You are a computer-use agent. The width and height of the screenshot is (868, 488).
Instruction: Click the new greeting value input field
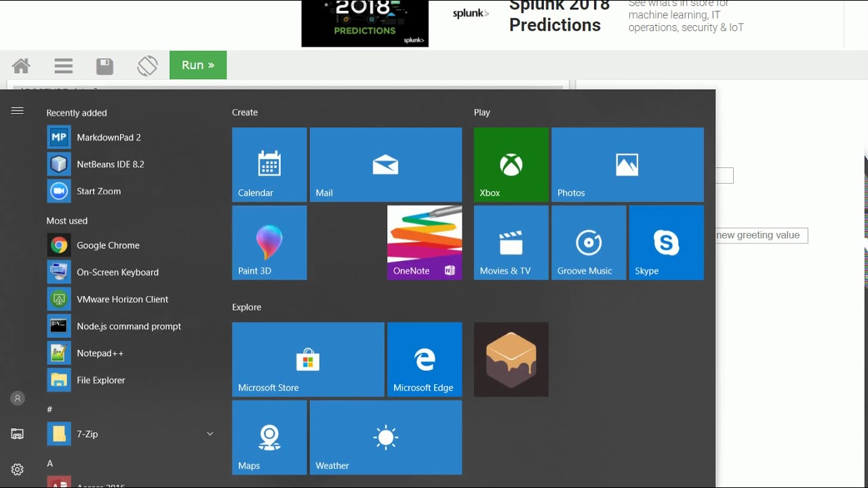tap(762, 235)
